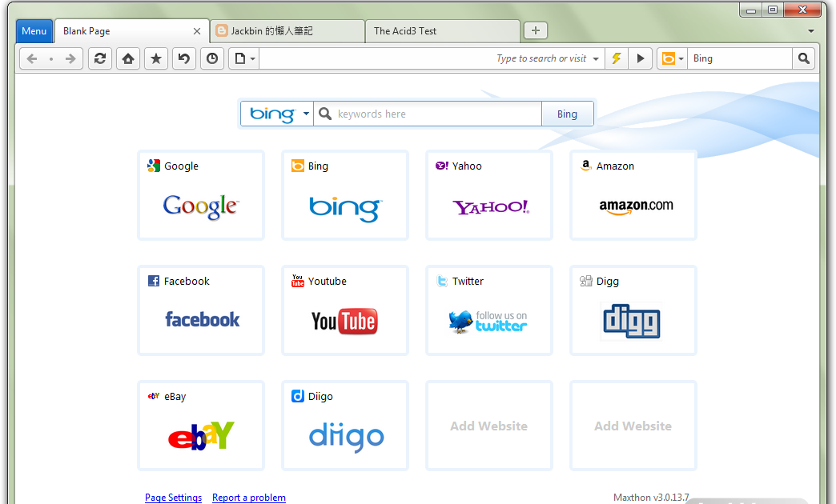Click the Bing search button on page
This screenshot has width=836, height=504.
567,114
